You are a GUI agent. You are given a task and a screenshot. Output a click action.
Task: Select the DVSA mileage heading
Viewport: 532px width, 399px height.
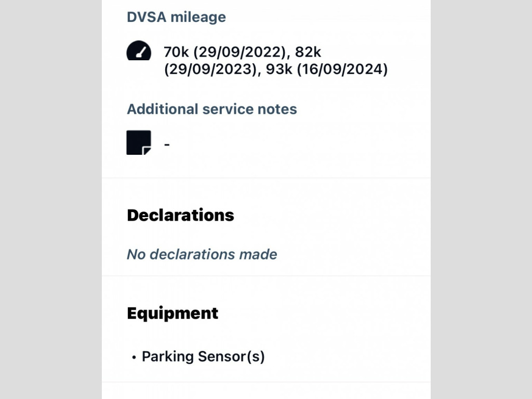click(x=176, y=17)
